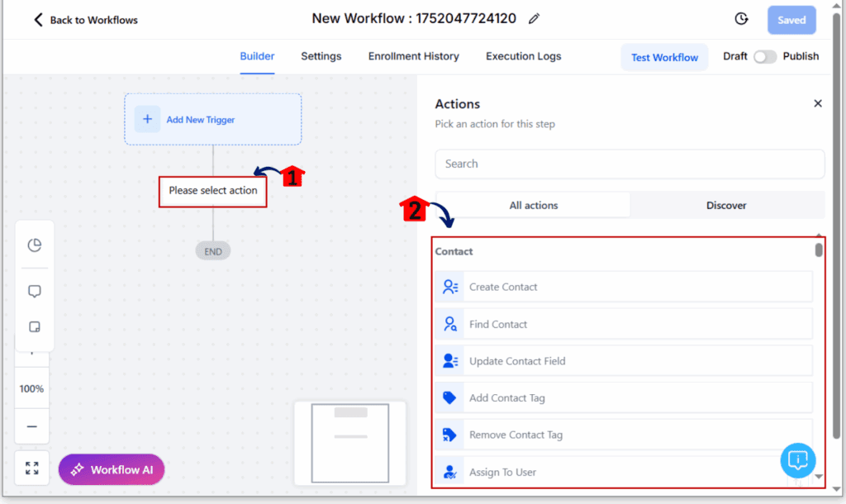Image resolution: width=846 pixels, height=504 pixels.
Task: Choose the Create Contact action
Action: tap(624, 287)
